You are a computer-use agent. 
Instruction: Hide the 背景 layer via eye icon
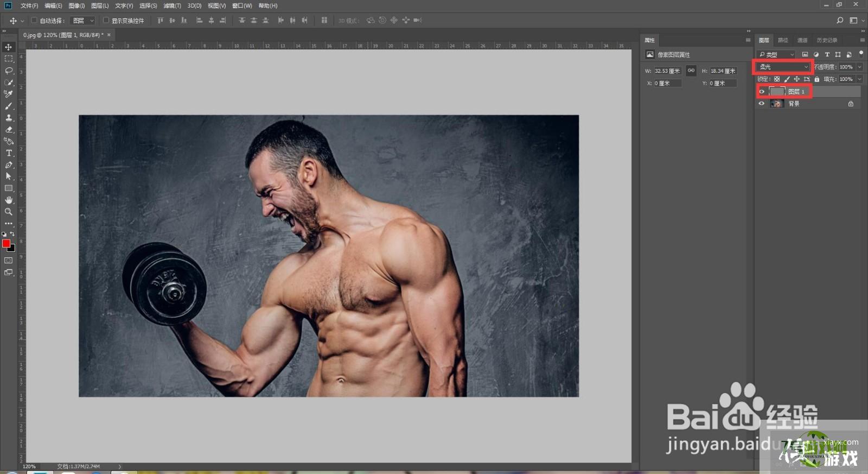coord(762,103)
